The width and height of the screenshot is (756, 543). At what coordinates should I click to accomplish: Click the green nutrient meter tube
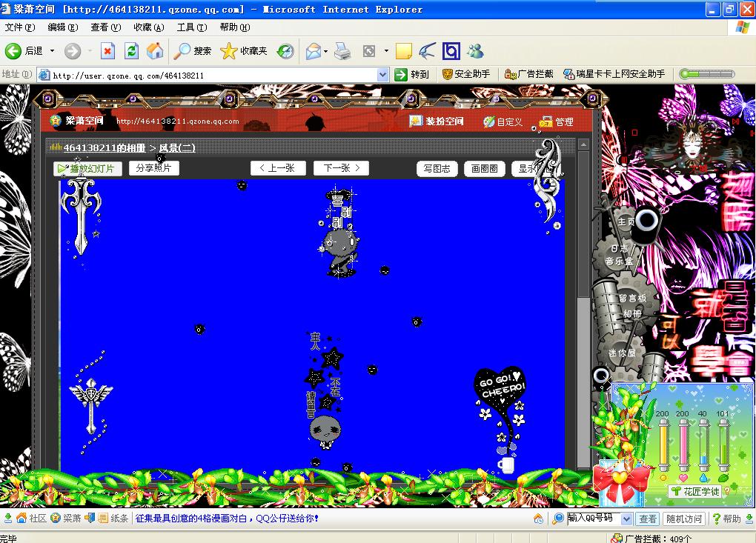[723, 446]
